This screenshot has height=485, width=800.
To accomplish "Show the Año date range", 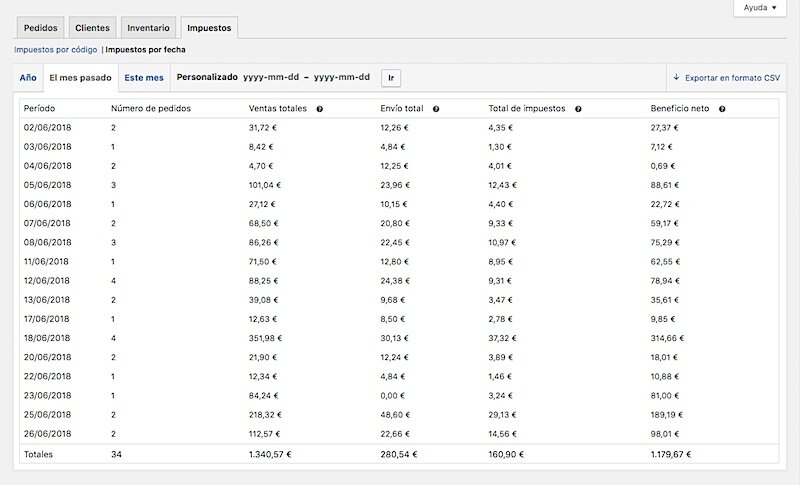I will coord(28,78).
